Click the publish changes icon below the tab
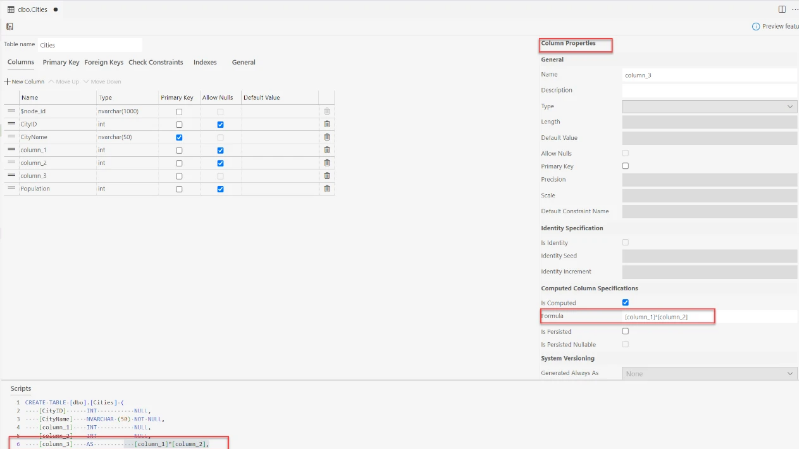The image size is (799, 449). coord(10,27)
